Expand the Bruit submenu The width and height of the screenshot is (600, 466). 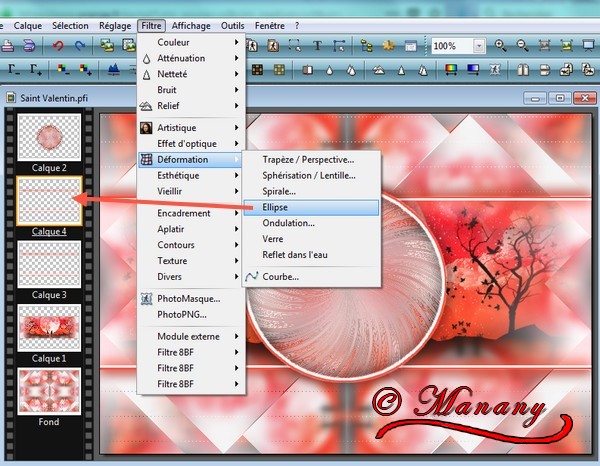[191, 90]
